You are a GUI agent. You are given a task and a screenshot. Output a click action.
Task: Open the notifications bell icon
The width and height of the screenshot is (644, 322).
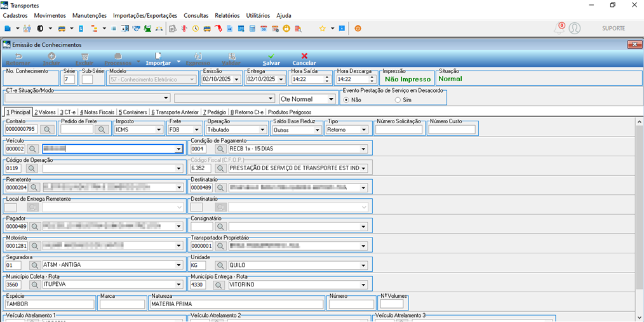[x=559, y=28]
